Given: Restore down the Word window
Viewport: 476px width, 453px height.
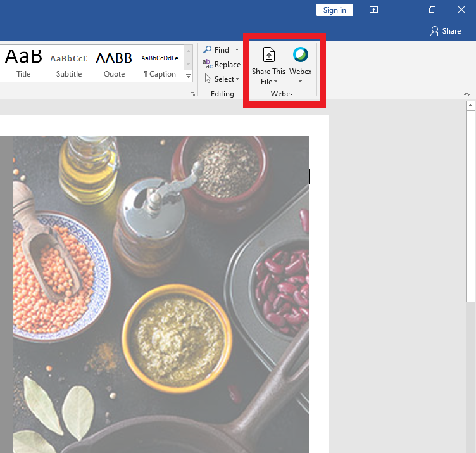Looking at the screenshot, I should pos(432,10).
